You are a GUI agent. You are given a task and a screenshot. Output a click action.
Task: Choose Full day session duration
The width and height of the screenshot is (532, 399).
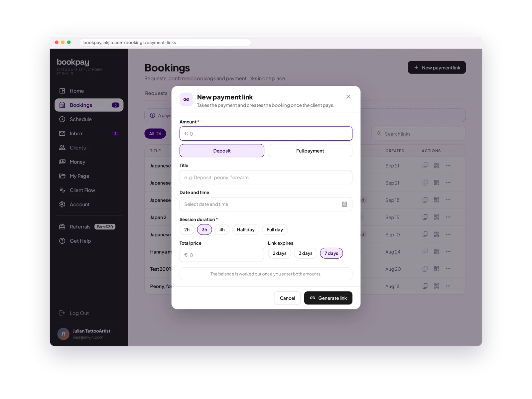[x=275, y=229]
